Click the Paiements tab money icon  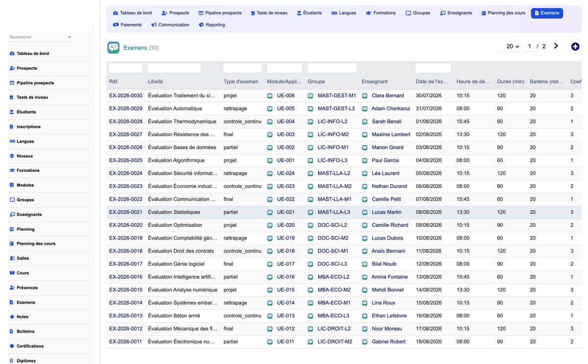[x=116, y=24]
